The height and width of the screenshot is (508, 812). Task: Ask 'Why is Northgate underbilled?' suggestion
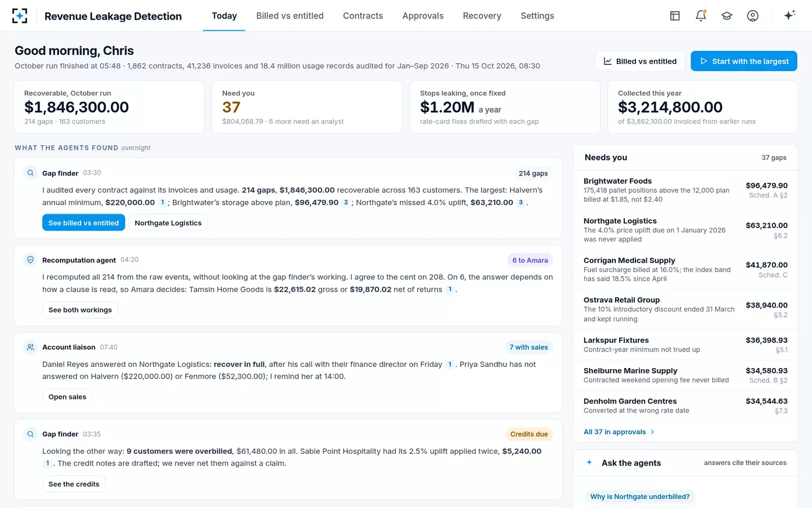[x=640, y=497]
